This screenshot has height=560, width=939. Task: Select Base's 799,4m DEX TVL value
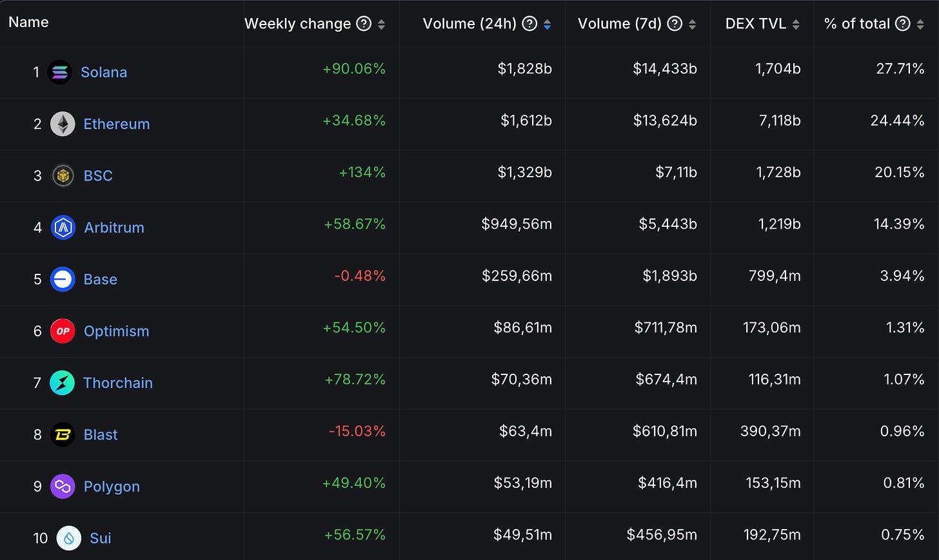[775, 276]
